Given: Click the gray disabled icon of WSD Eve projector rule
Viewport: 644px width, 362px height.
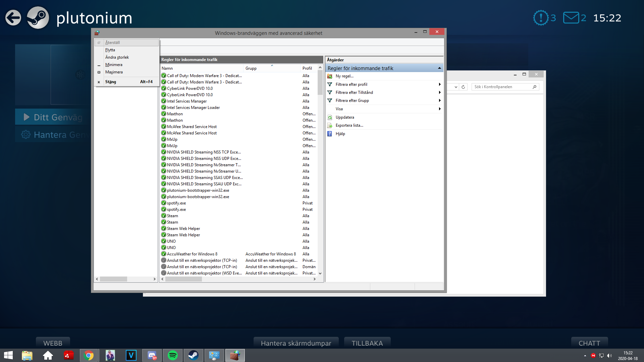Looking at the screenshot, I should tap(164, 273).
